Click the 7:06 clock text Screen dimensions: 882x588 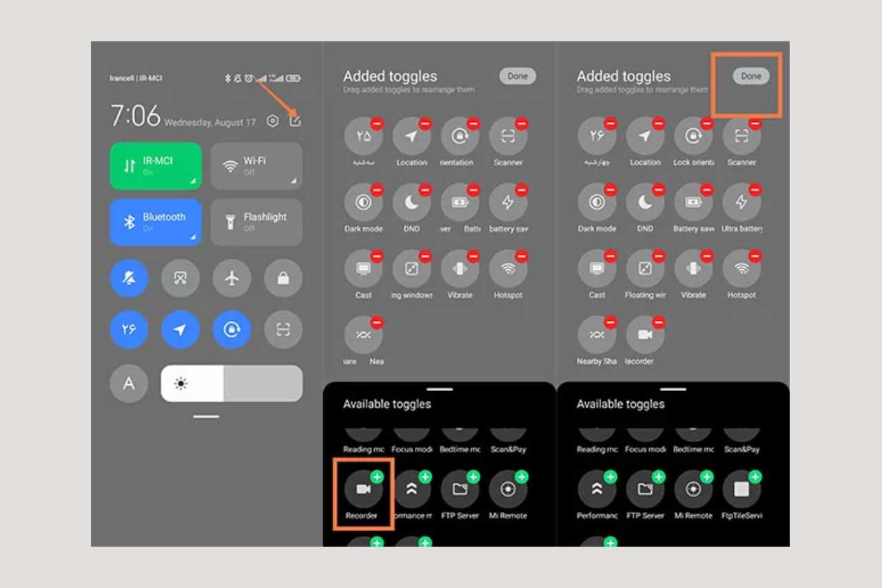(x=136, y=116)
